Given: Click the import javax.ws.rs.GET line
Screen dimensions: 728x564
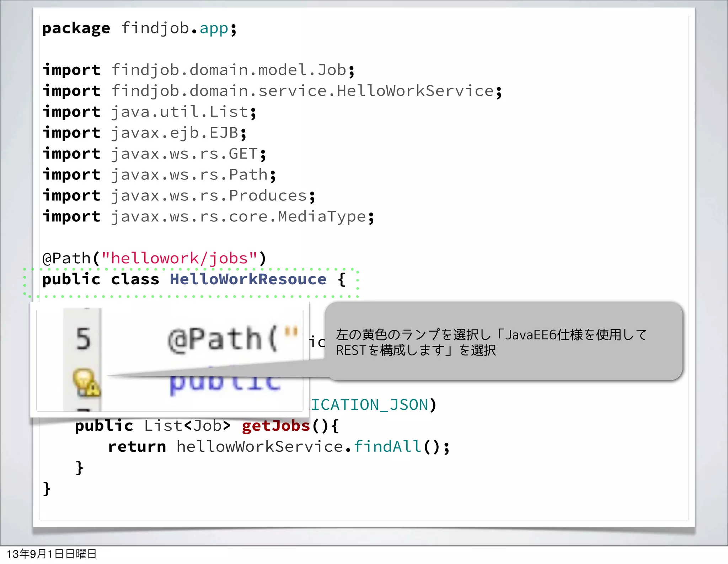Looking at the screenshot, I should [x=154, y=154].
